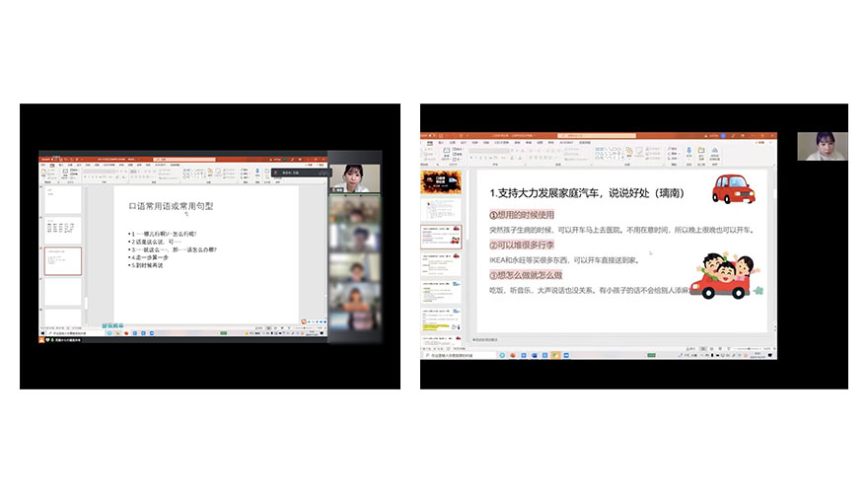Click slide title 口语常用语或常用句型
Viewport: 868px width, 493px height.
[x=171, y=206]
